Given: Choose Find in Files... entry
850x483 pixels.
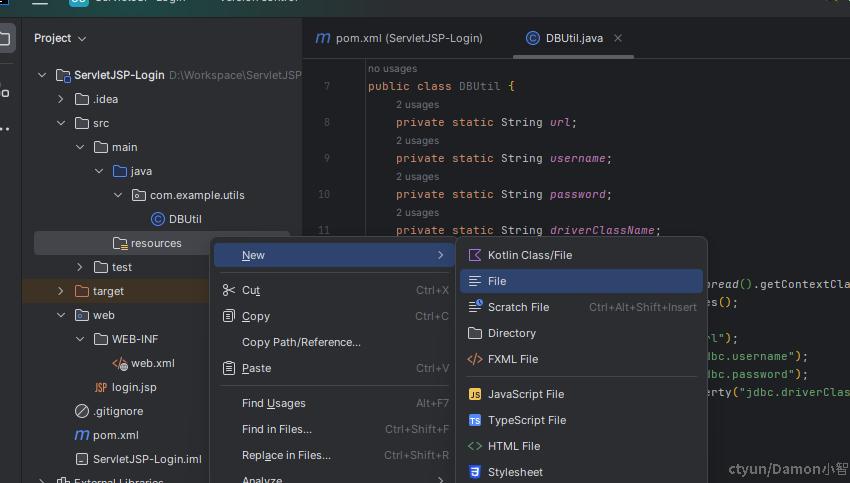Looking at the screenshot, I should click(334, 429).
